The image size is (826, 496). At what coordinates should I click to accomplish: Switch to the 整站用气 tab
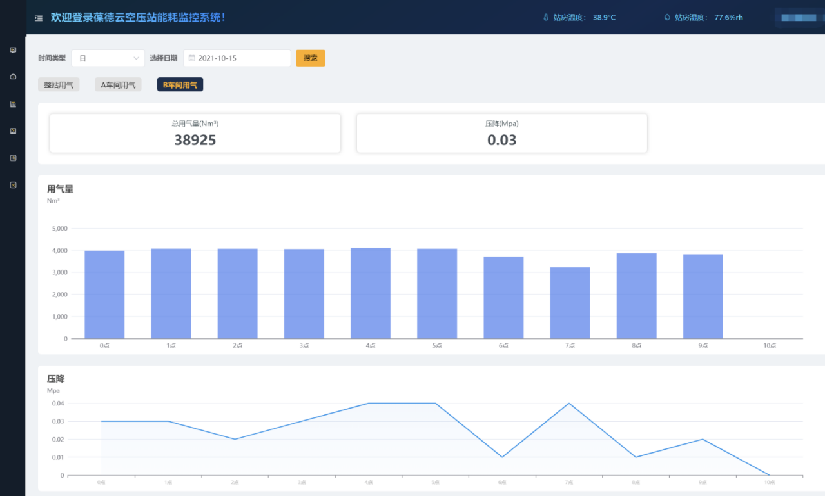pyautogui.click(x=59, y=85)
